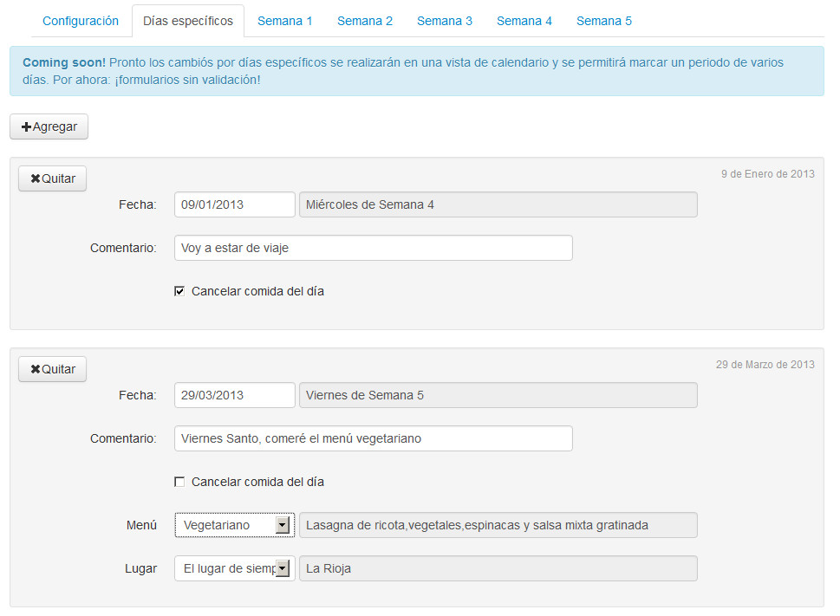
Task: Click the '9 de Enero de 2013' date label
Action: click(x=768, y=174)
